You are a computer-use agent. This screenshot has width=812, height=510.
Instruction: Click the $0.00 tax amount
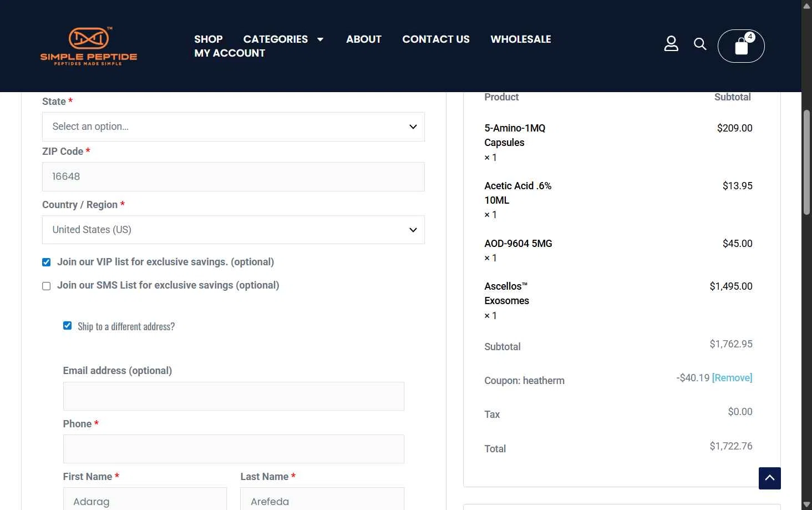[740, 412]
